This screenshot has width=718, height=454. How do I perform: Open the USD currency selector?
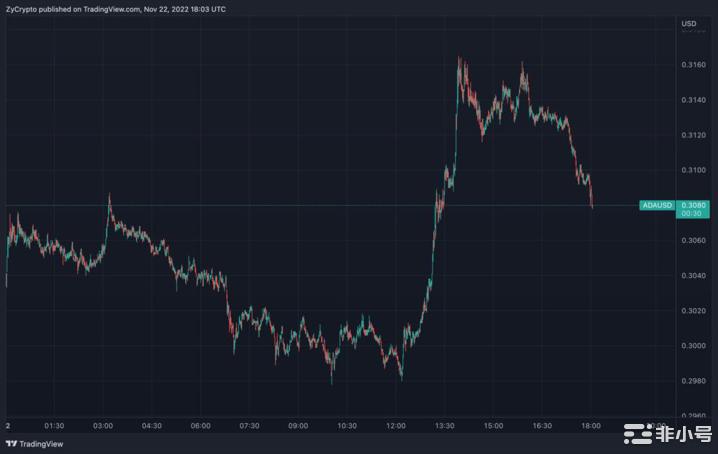coord(689,23)
